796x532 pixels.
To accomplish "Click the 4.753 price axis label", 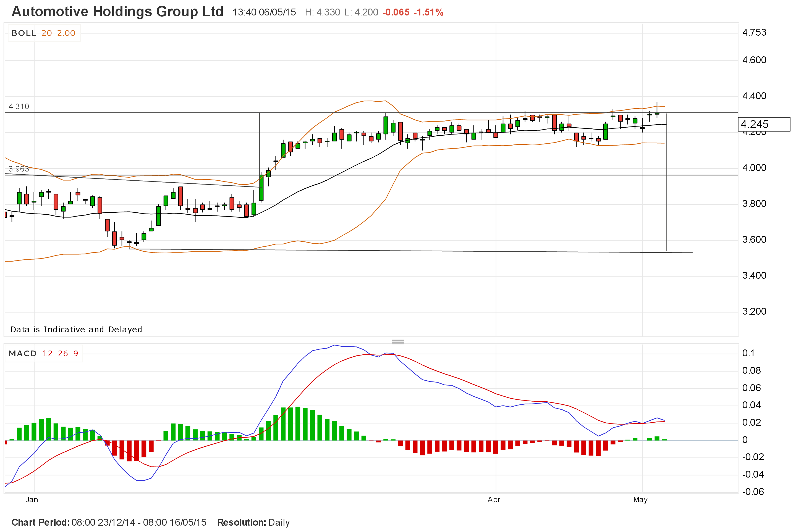I will point(754,33).
